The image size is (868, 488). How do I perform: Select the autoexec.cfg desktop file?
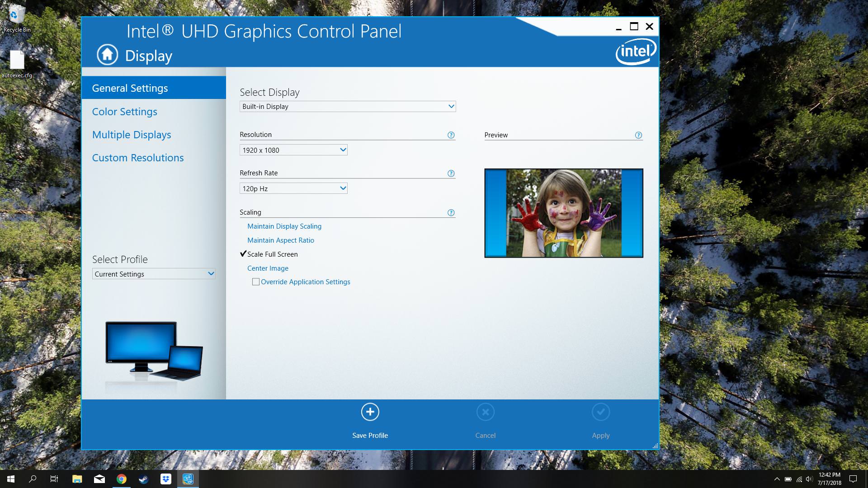coord(17,64)
